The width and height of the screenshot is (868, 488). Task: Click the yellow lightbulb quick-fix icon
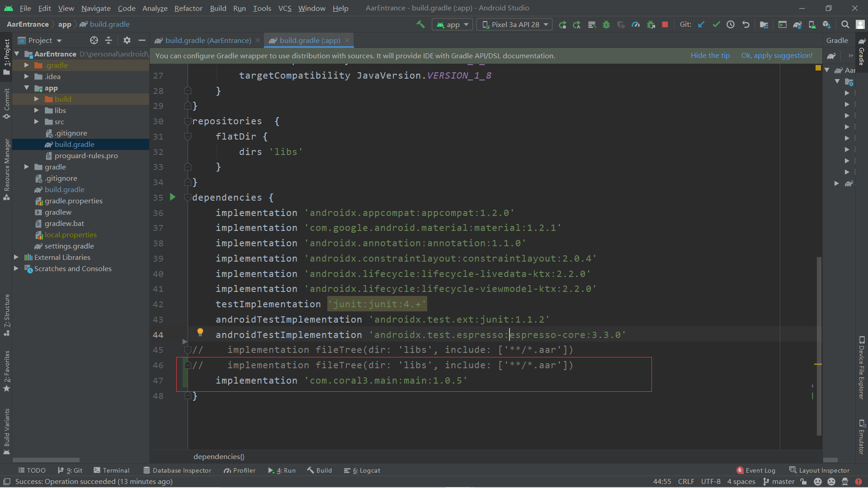tap(200, 333)
